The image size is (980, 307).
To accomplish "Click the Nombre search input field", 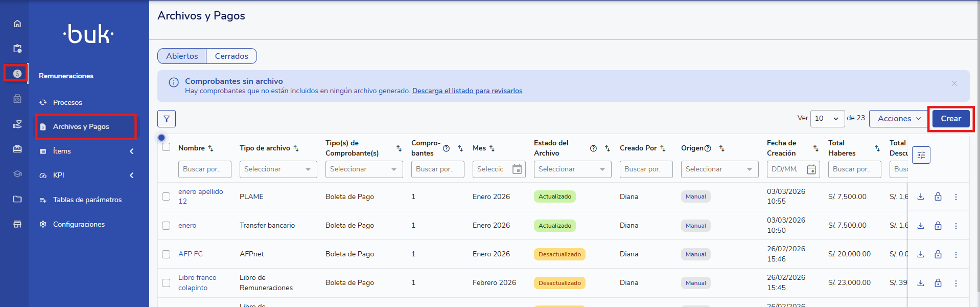I will [x=204, y=169].
